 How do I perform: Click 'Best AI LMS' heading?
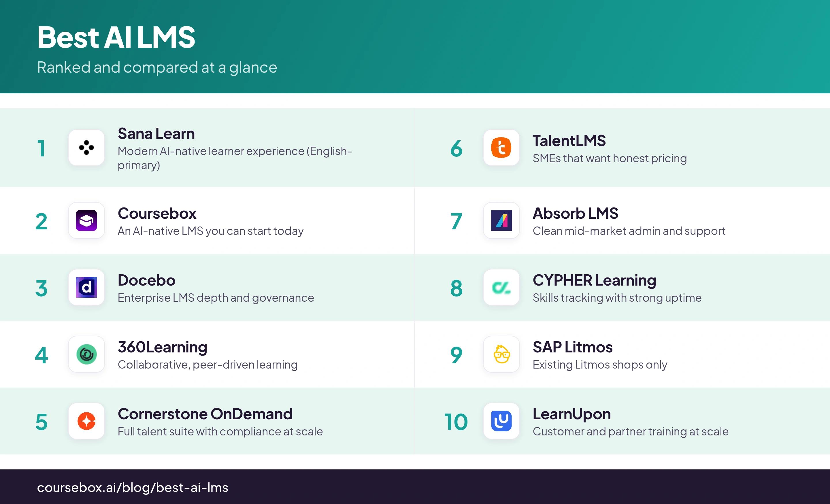pos(116,37)
